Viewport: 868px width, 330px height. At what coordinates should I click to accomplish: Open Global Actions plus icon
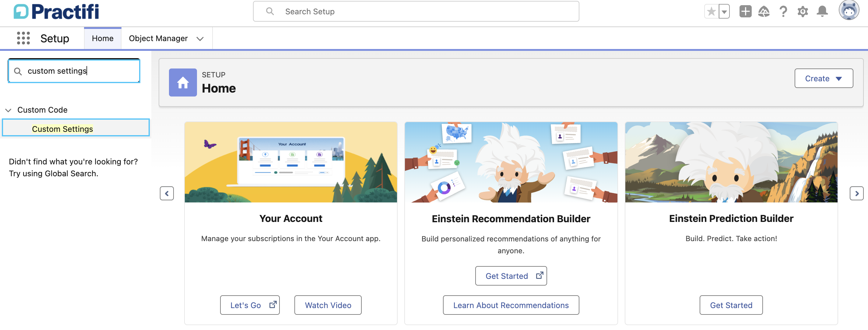(745, 12)
